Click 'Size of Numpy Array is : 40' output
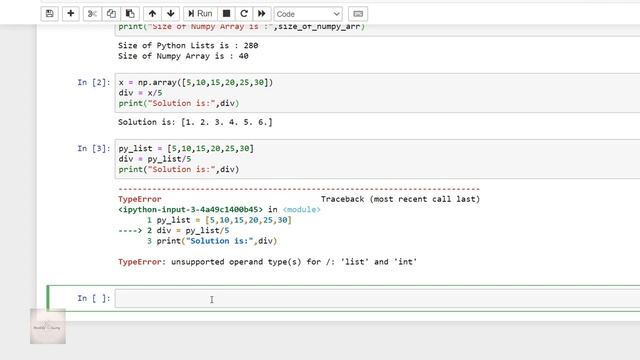Image resolution: width=640 pixels, height=360 pixels. click(183, 56)
